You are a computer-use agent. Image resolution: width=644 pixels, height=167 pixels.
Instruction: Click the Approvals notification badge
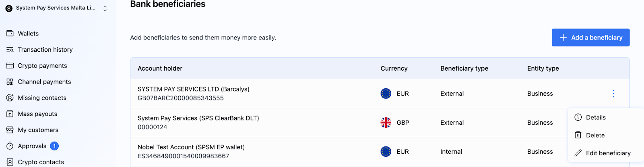tap(54, 146)
